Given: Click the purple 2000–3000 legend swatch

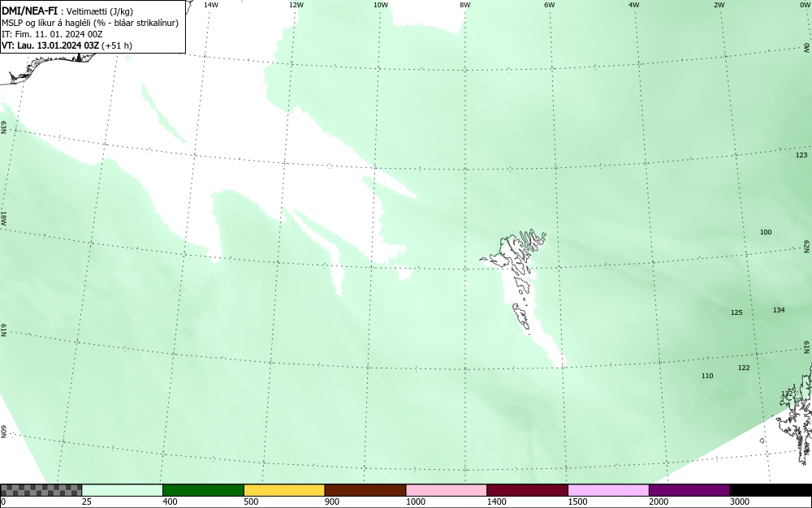Looking at the screenshot, I should click(689, 490).
